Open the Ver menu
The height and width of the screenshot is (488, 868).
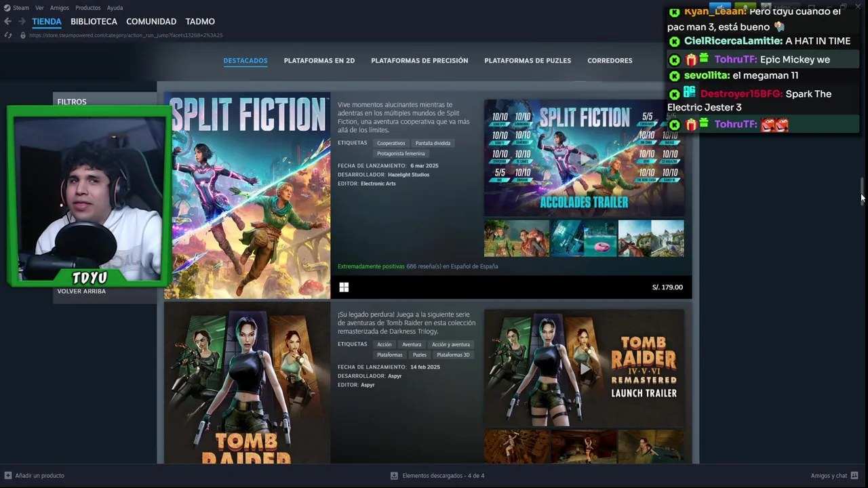(x=39, y=8)
